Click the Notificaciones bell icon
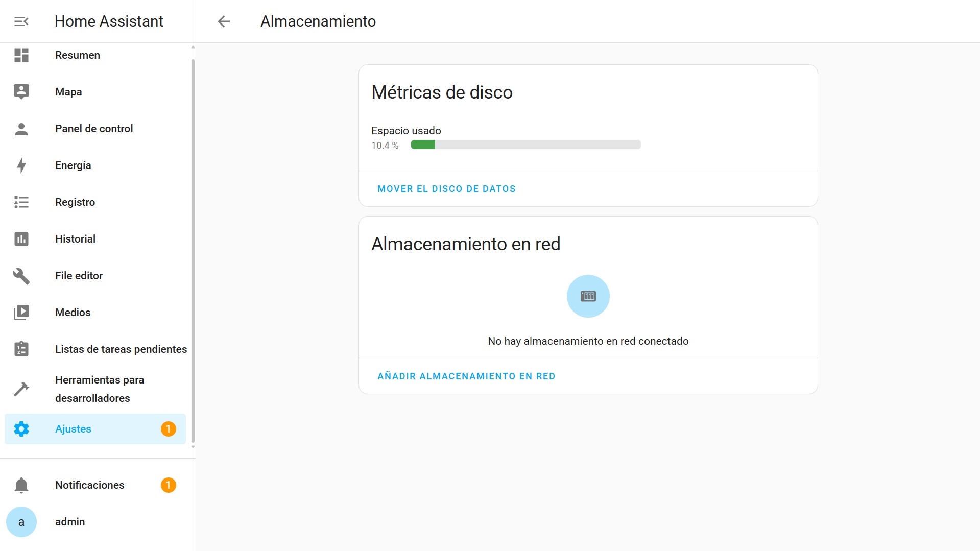The width and height of the screenshot is (980, 551). coord(21,485)
